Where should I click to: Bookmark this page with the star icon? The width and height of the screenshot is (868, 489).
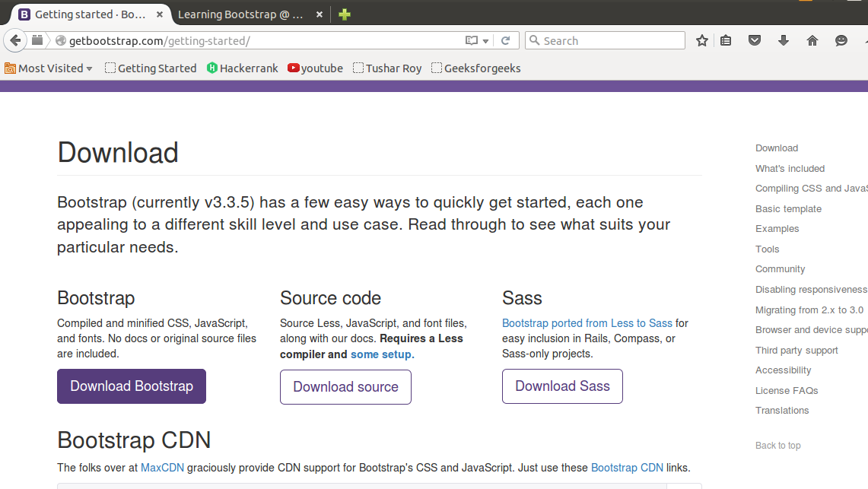pos(701,40)
